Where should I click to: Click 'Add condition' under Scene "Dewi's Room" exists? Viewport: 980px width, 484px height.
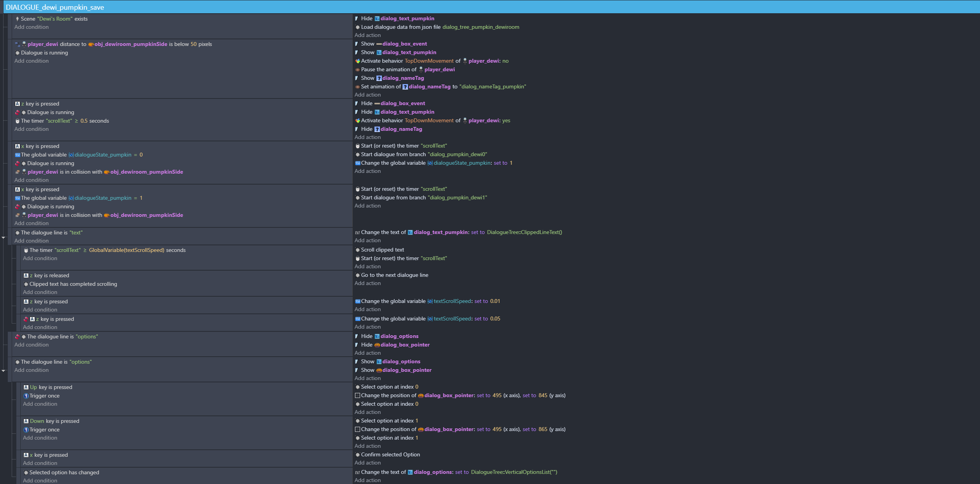coord(32,27)
